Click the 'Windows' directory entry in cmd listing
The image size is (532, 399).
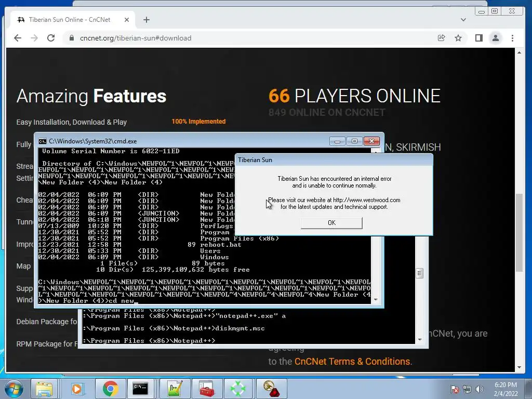click(215, 257)
